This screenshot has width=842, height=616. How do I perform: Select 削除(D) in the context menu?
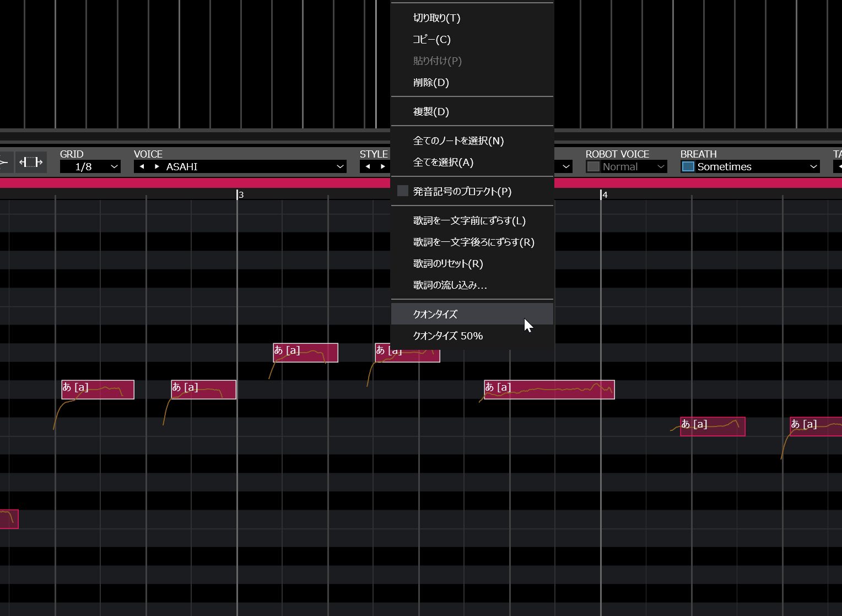point(472,82)
